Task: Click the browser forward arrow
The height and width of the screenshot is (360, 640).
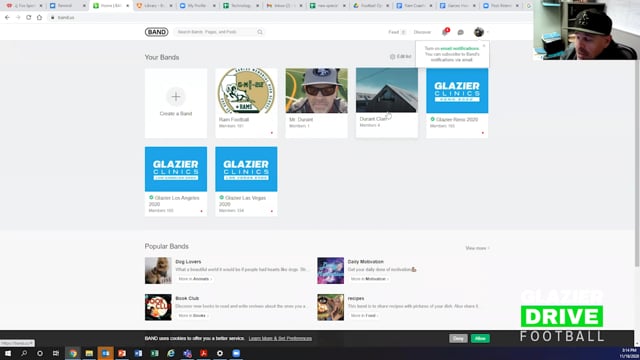Action: (18, 18)
